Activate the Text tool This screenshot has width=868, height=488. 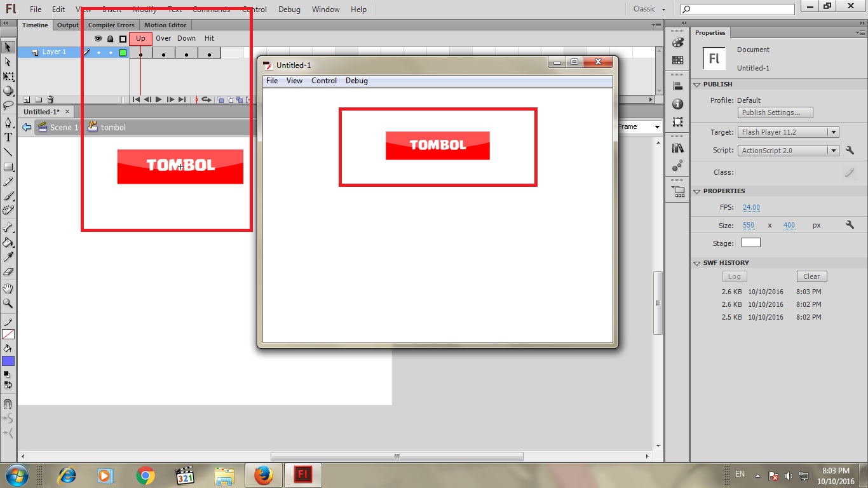8,137
